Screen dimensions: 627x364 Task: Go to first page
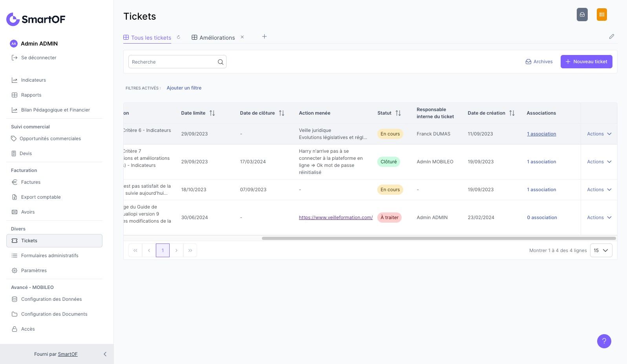(135, 251)
